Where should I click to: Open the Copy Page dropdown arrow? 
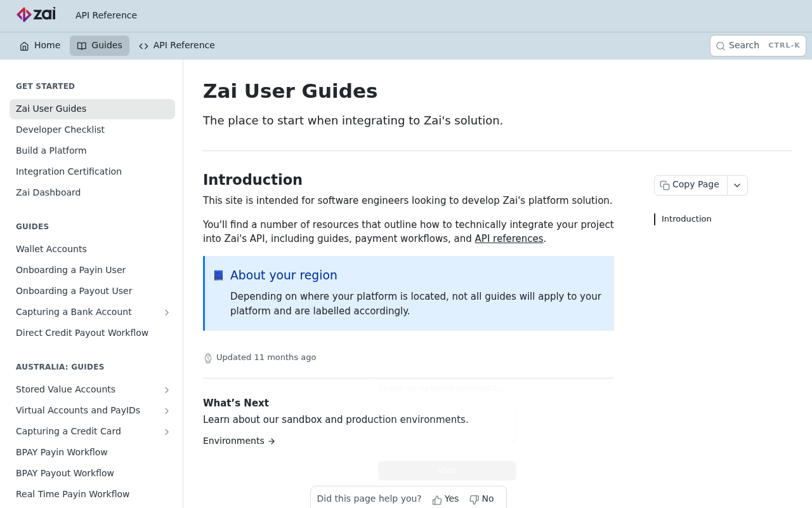[x=737, y=185]
